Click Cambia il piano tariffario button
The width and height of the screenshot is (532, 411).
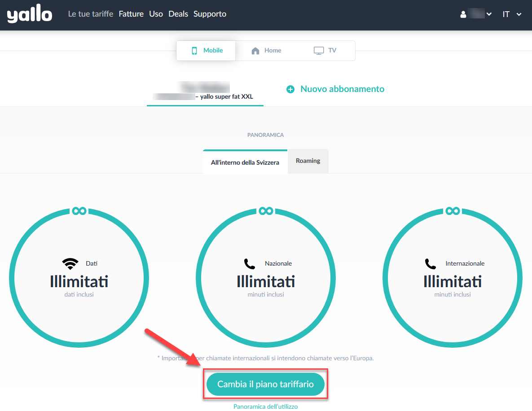tap(265, 384)
